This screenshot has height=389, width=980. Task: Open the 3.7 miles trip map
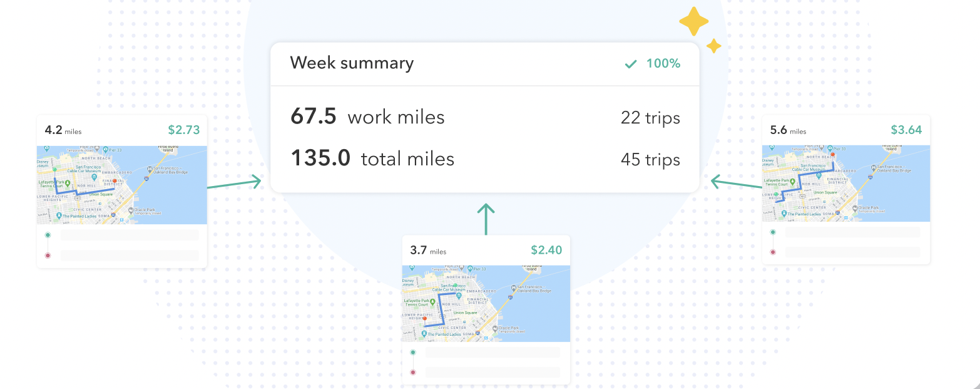pyautogui.click(x=486, y=303)
